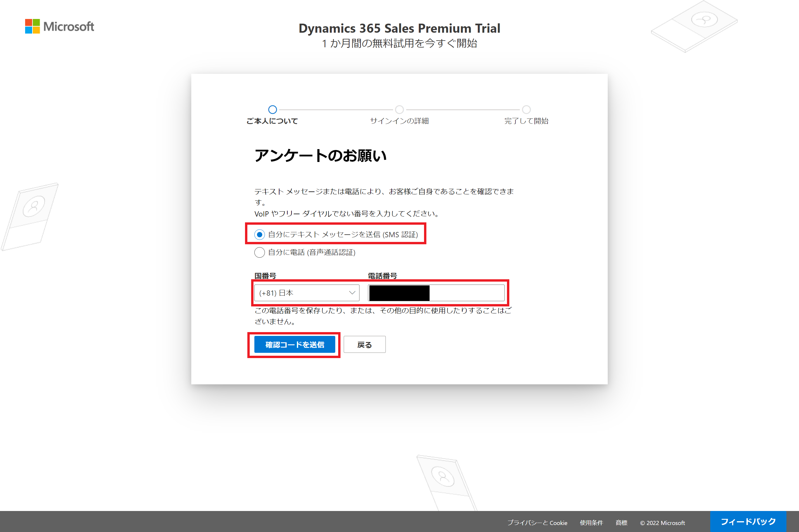The height and width of the screenshot is (532, 799).
Task: Click the © 2022 Microsoft text
Action: 663,523
